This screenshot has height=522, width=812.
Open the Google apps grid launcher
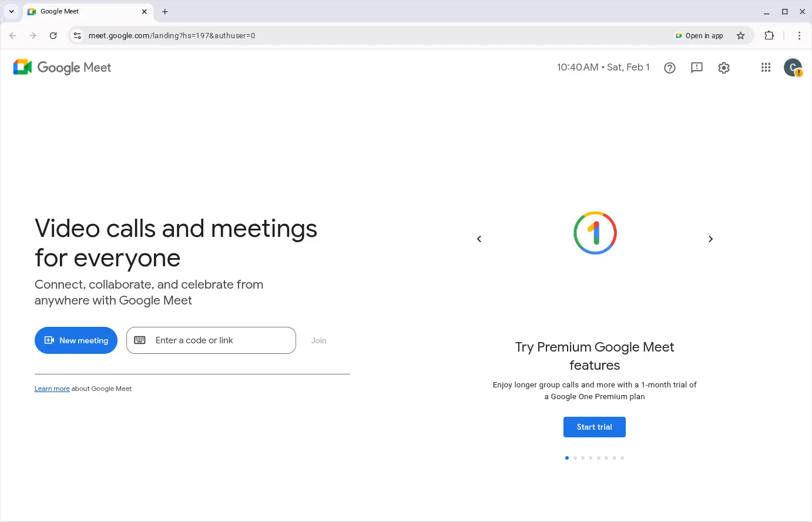coord(765,68)
